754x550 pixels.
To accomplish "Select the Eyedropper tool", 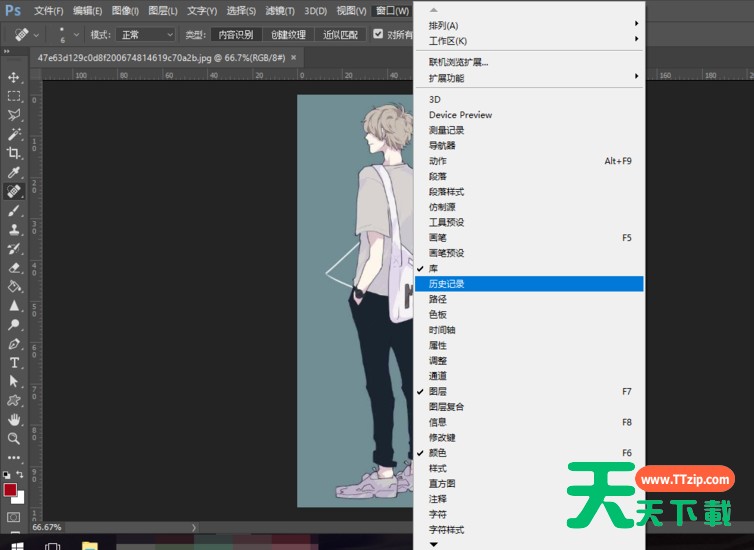I will click(x=14, y=172).
